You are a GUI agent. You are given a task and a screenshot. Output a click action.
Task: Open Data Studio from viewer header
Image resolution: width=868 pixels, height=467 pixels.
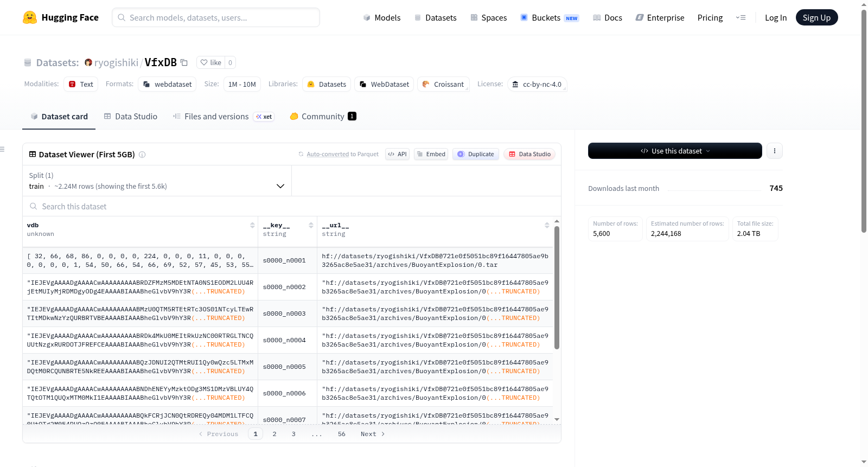[x=529, y=154]
